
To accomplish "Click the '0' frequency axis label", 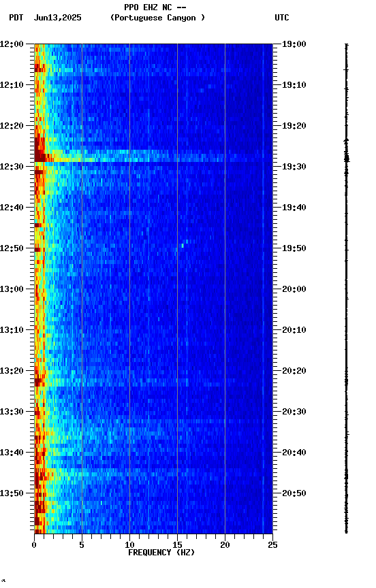I will (34, 545).
